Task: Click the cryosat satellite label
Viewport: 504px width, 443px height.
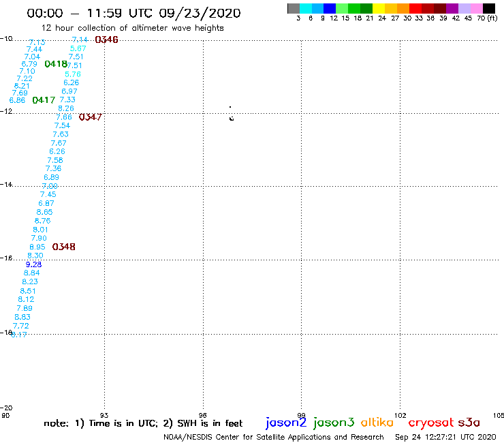Action: click(x=431, y=423)
